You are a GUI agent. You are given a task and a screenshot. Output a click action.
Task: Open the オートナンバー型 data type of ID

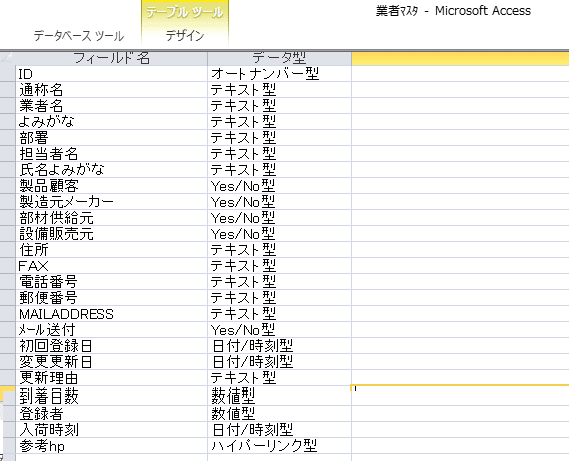coord(279,74)
